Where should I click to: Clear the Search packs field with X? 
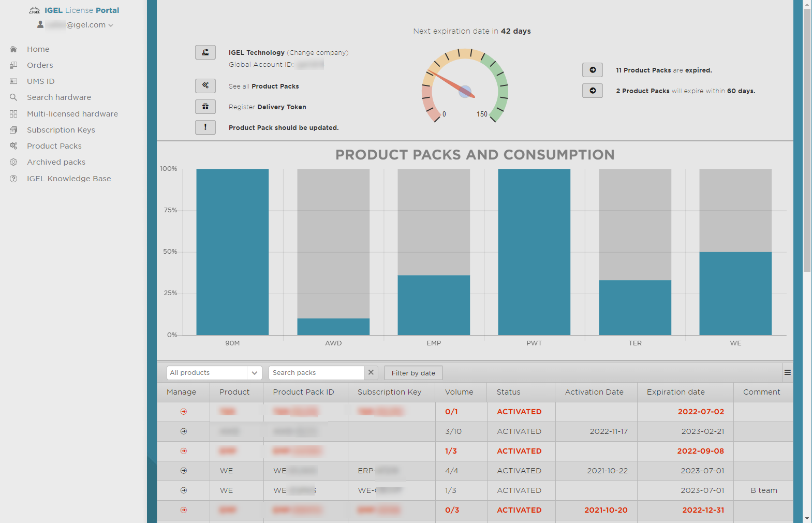(x=371, y=372)
